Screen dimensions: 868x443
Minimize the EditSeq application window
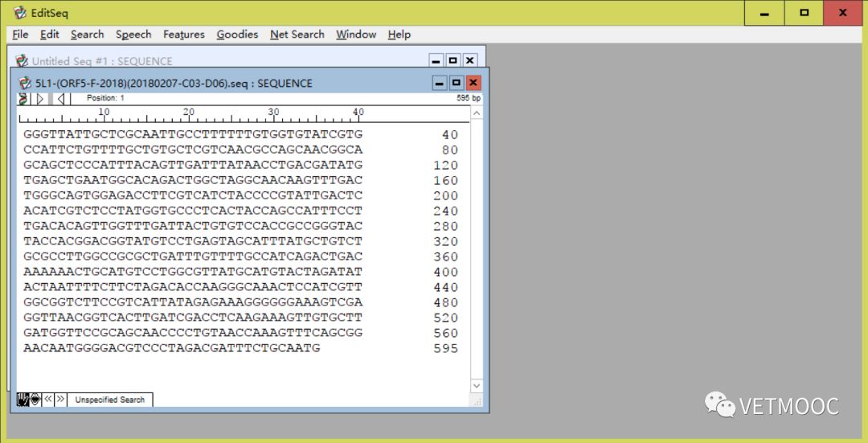pos(764,13)
